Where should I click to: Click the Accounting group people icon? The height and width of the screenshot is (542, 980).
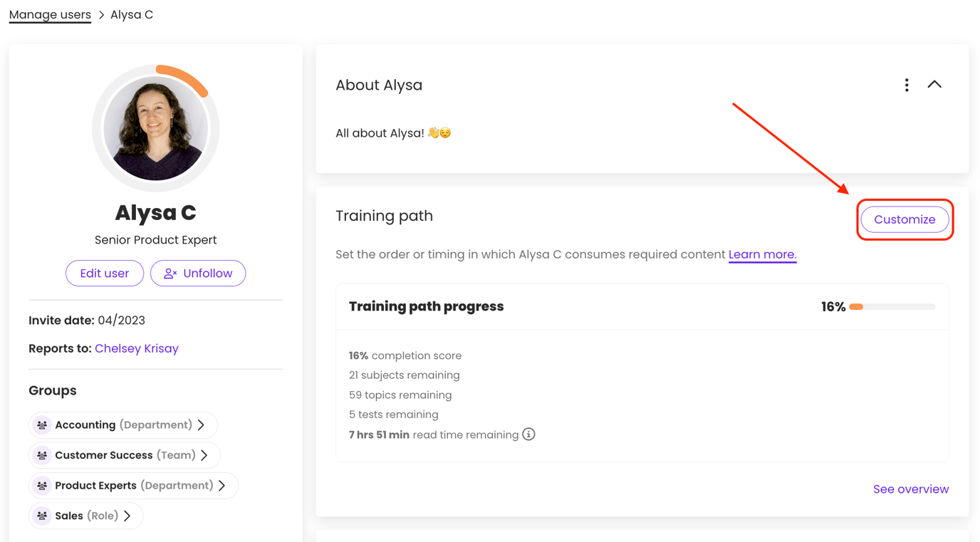pos(43,425)
